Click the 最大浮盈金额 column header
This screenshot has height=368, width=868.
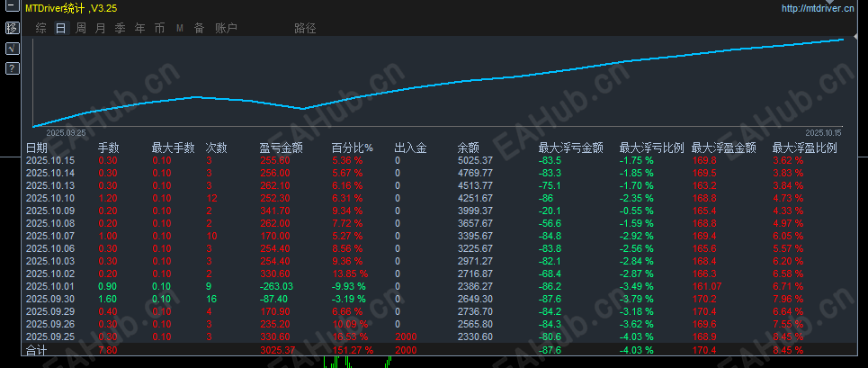point(724,148)
